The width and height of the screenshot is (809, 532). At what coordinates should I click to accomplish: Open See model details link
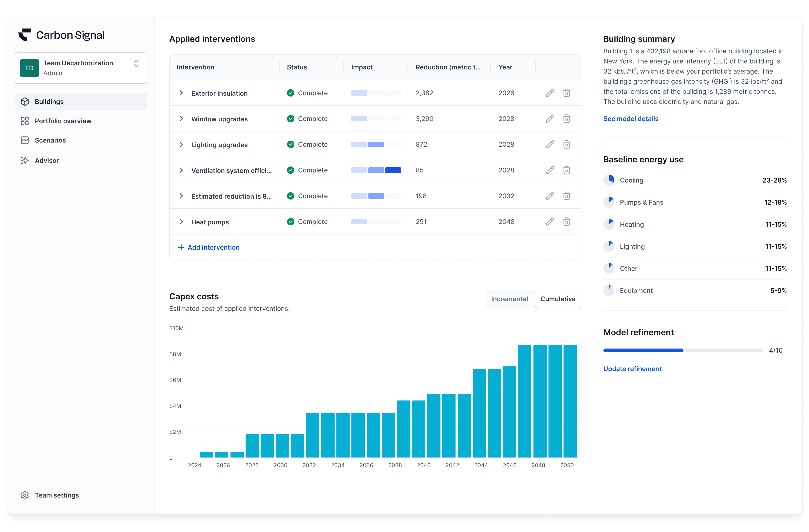point(631,119)
